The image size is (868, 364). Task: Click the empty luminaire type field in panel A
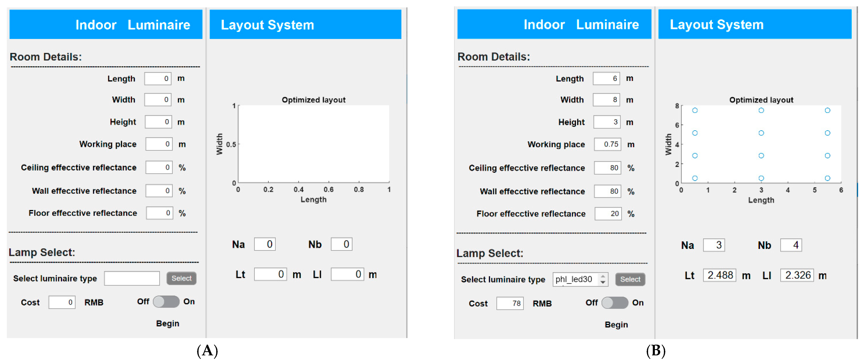tap(132, 278)
